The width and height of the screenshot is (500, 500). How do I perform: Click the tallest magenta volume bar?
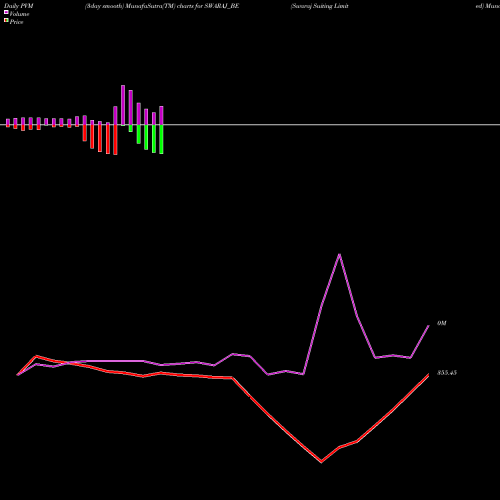coord(123,105)
